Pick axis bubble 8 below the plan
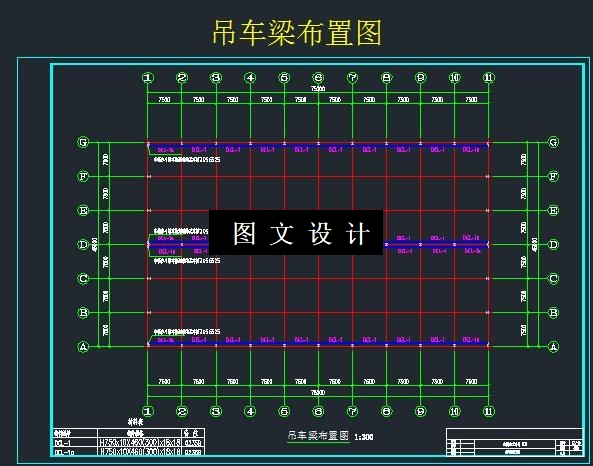The height and width of the screenshot is (466, 593). point(387,411)
